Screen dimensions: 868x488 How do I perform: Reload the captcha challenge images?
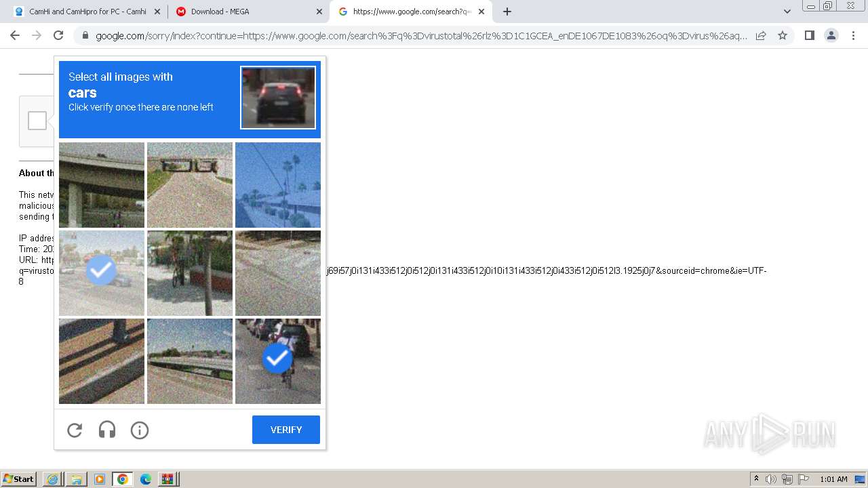(x=75, y=430)
